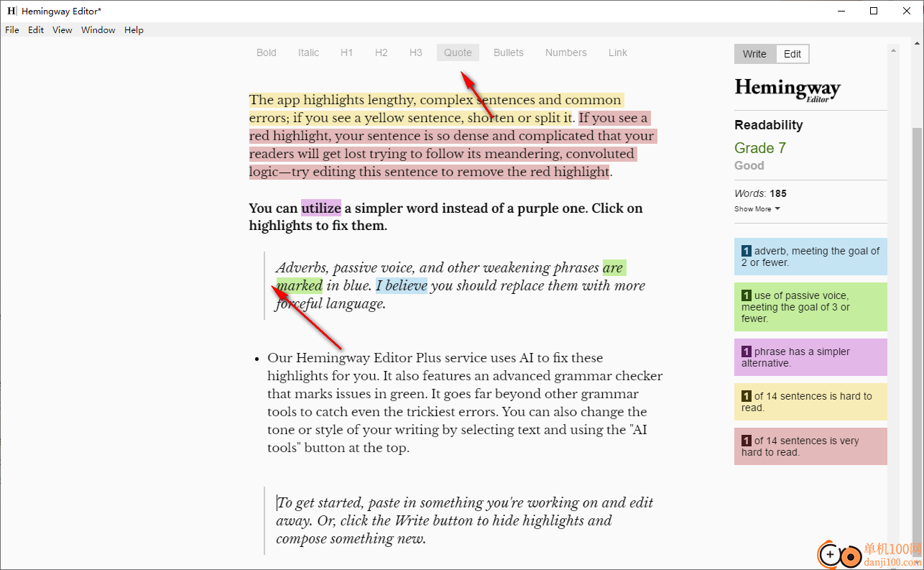The image size is (924, 570).
Task: Open the Edit menu
Action: (36, 30)
